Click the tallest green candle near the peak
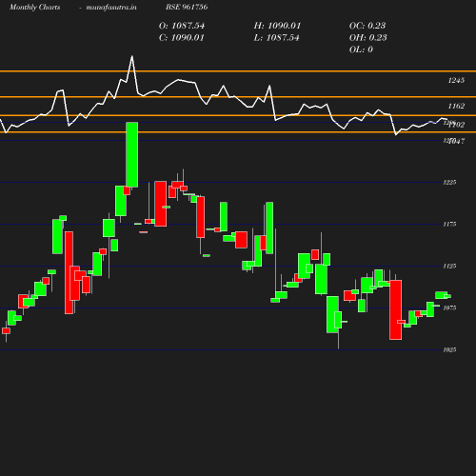The width and height of the screenshot is (476, 476). [132, 154]
